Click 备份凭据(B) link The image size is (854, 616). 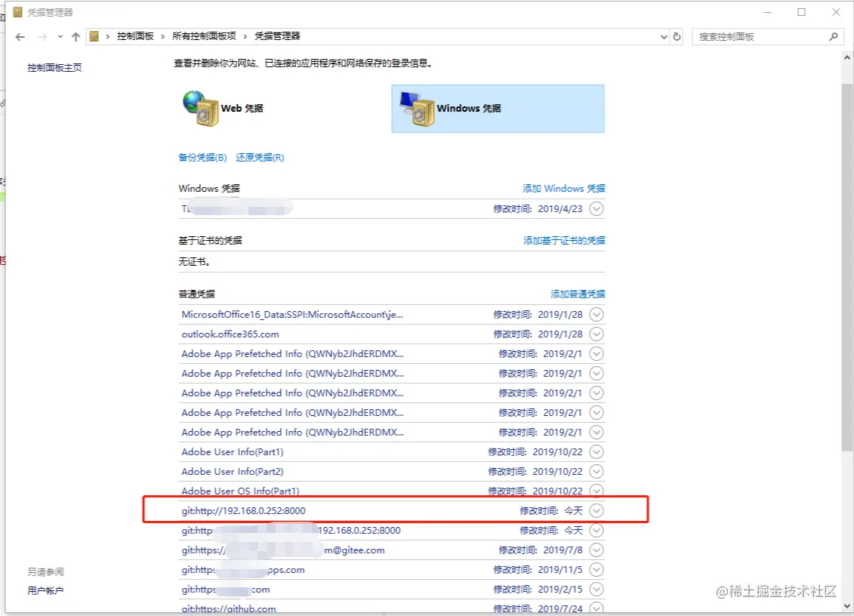[x=202, y=158]
